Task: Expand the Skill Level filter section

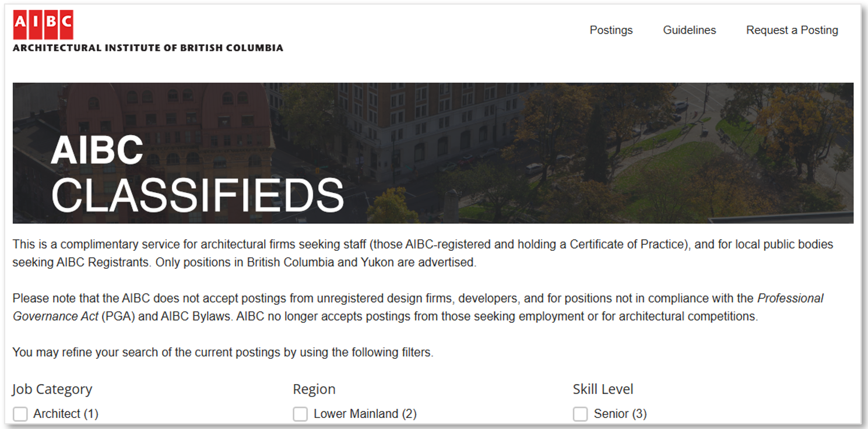Action: (x=603, y=389)
